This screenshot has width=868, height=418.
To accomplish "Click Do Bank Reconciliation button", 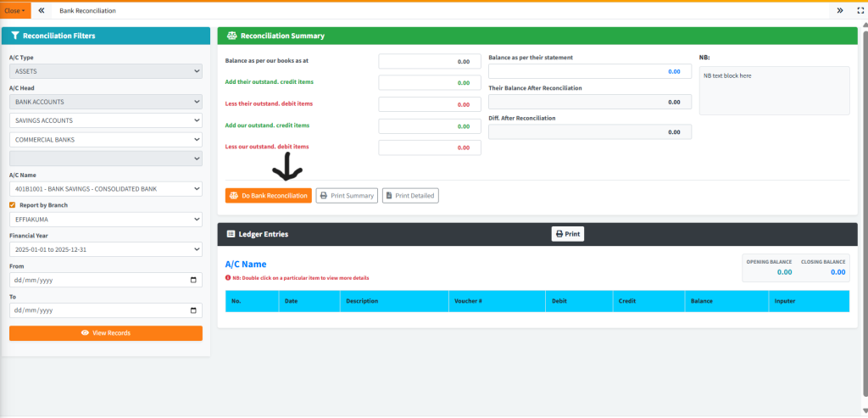I will 268,196.
